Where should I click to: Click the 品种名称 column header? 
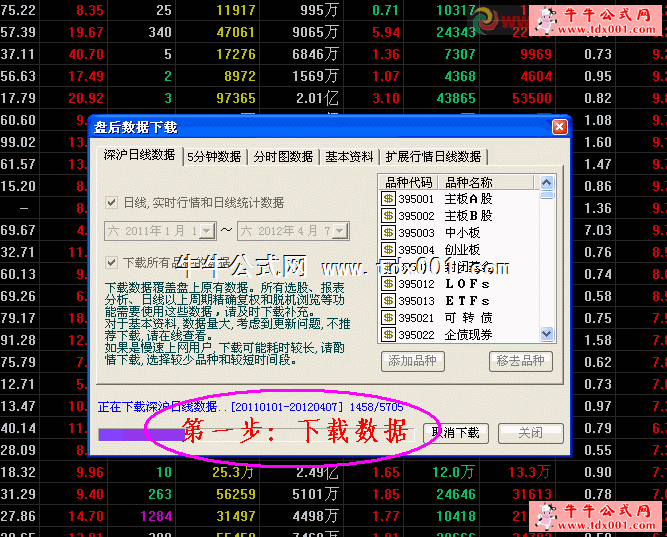486,183
